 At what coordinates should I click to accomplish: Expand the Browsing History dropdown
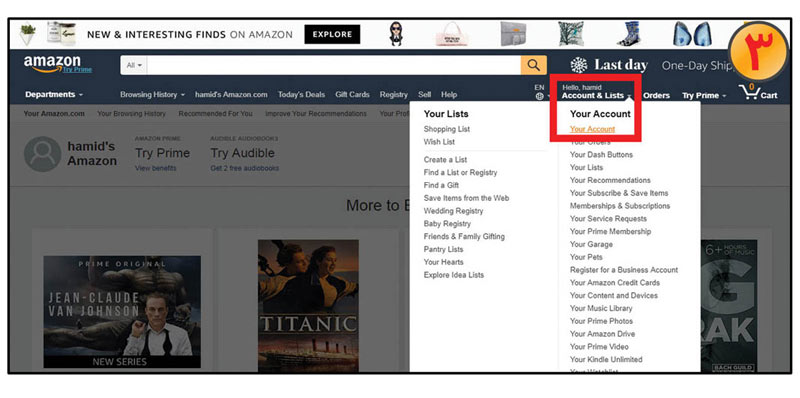[x=152, y=94]
